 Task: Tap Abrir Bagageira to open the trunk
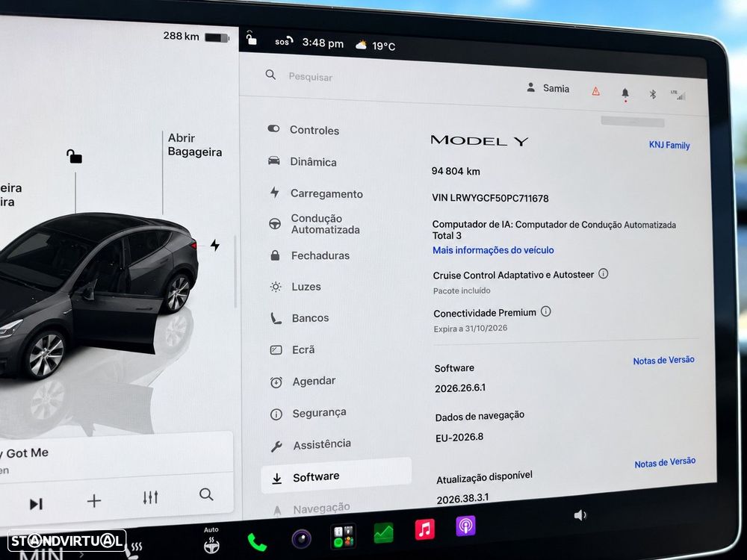point(194,145)
